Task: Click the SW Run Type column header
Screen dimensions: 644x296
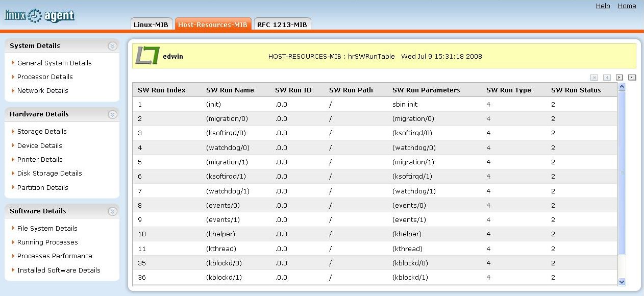Action: point(509,90)
